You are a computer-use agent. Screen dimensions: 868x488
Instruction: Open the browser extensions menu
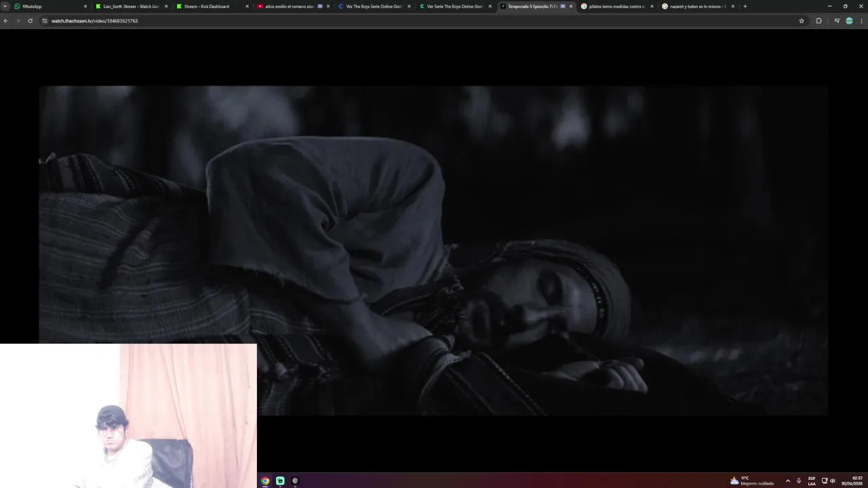coord(818,21)
